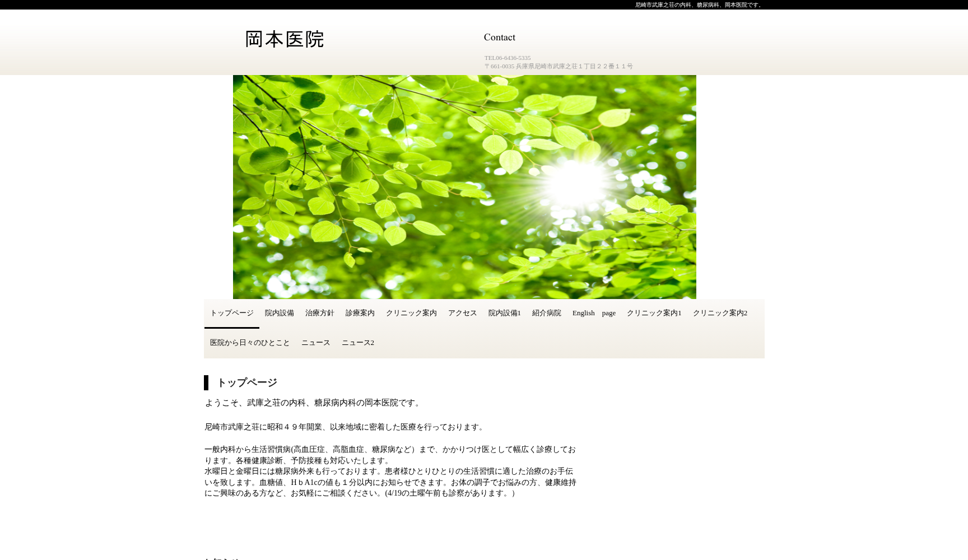Open the ニュース2 menu link

coord(357,343)
